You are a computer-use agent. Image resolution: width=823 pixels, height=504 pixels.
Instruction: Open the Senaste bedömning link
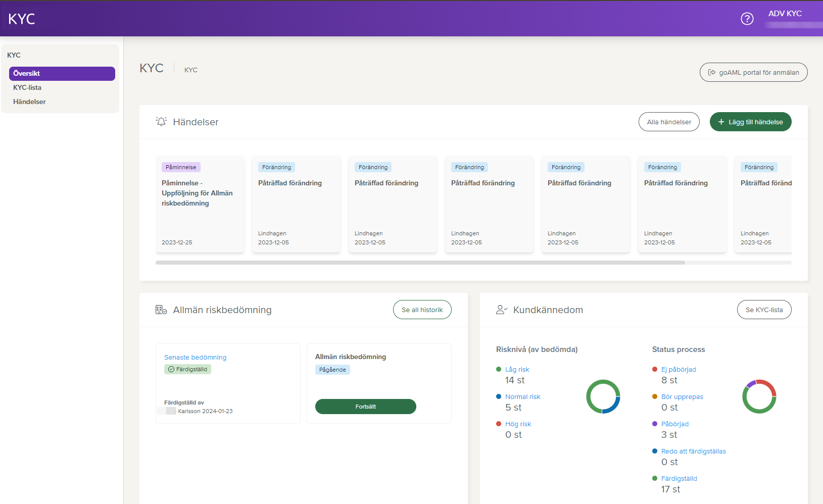[195, 357]
